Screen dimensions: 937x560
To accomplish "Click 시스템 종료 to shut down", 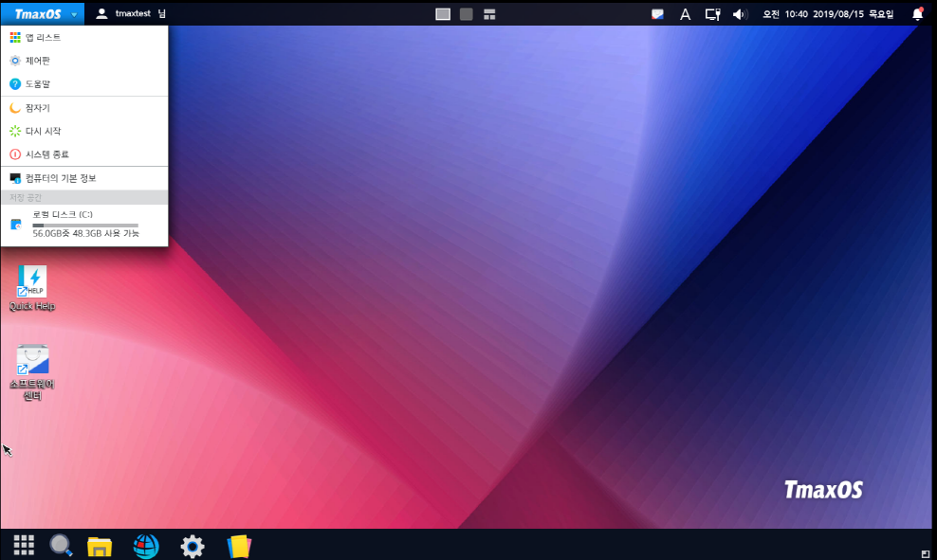I will point(46,154).
